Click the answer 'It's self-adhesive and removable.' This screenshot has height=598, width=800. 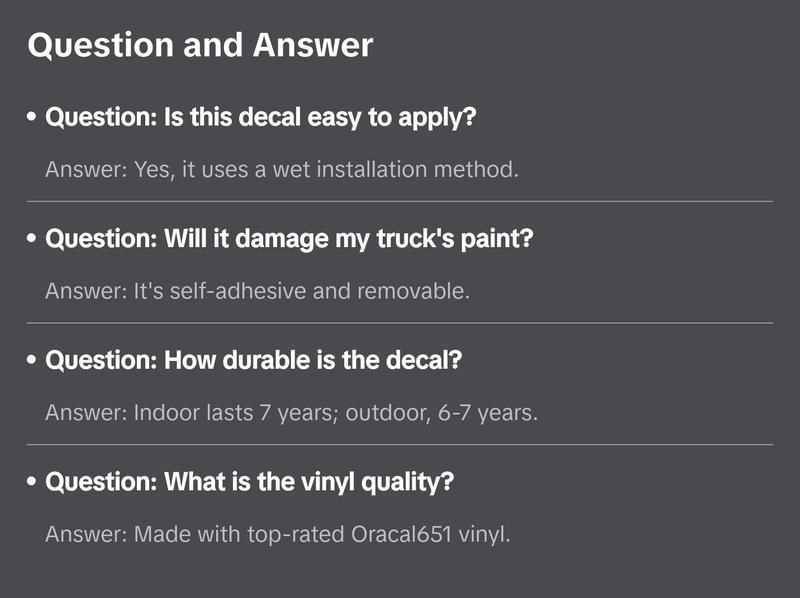point(257,291)
